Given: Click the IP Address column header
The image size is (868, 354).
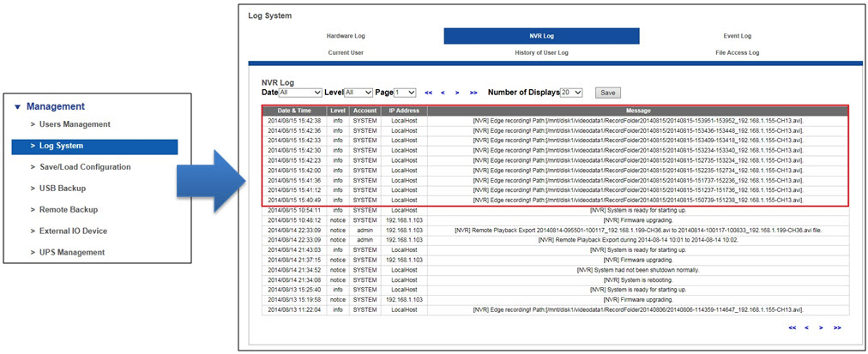Looking at the screenshot, I should [x=404, y=111].
